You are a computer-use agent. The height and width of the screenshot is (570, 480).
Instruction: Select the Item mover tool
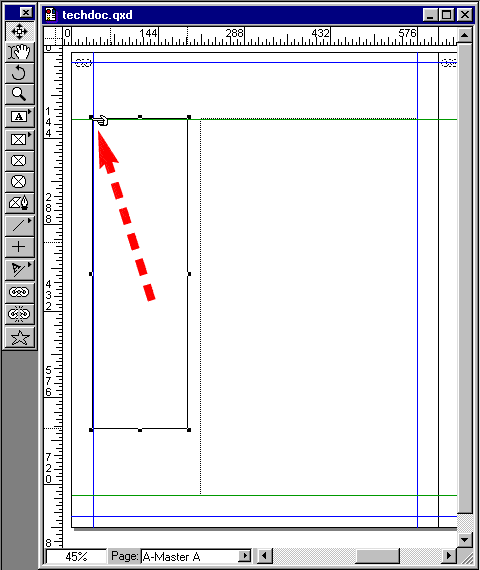point(20,31)
